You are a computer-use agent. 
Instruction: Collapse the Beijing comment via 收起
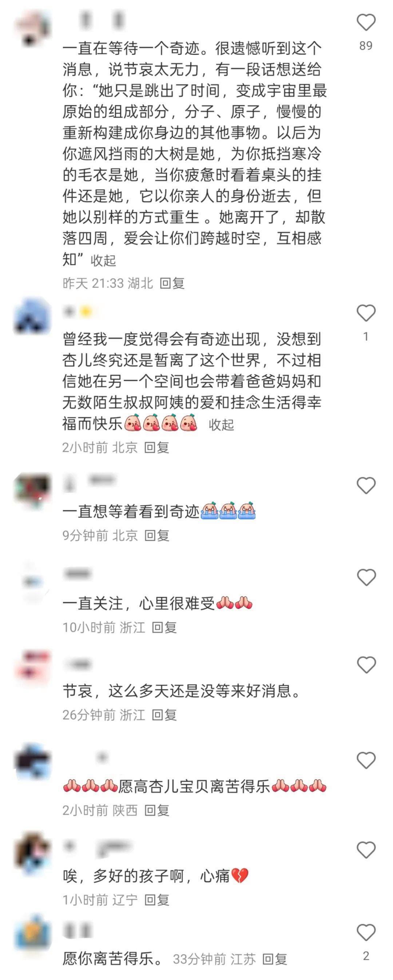(221, 425)
